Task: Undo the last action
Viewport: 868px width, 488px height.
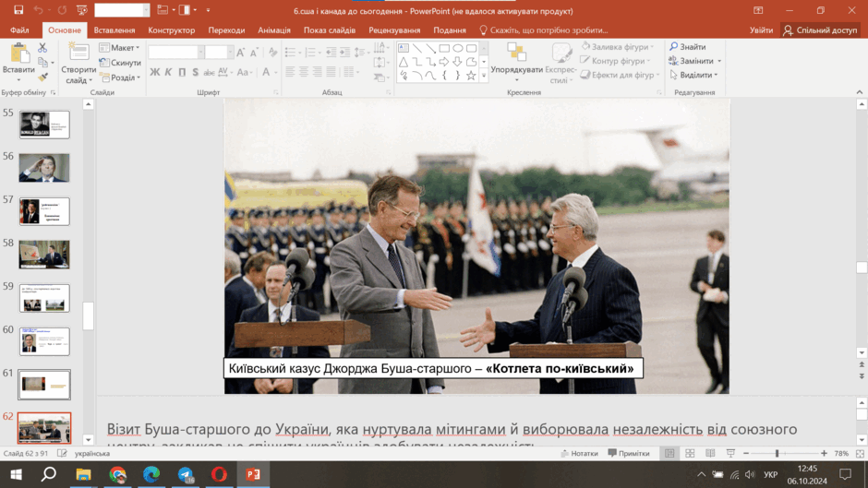Action: point(38,10)
